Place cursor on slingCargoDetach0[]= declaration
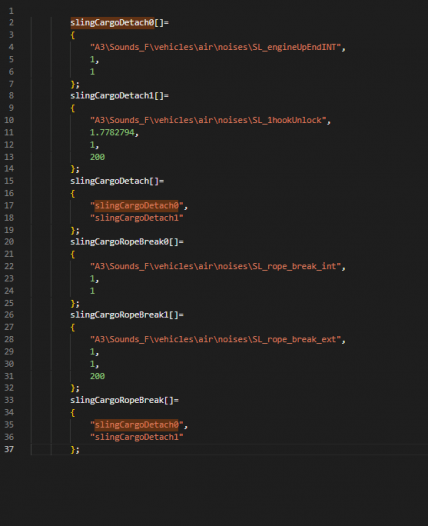Screen dimensions: 428x526 119,22
